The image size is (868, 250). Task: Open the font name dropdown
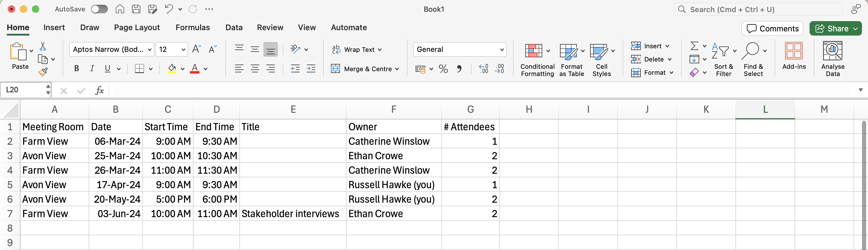pyautogui.click(x=150, y=49)
